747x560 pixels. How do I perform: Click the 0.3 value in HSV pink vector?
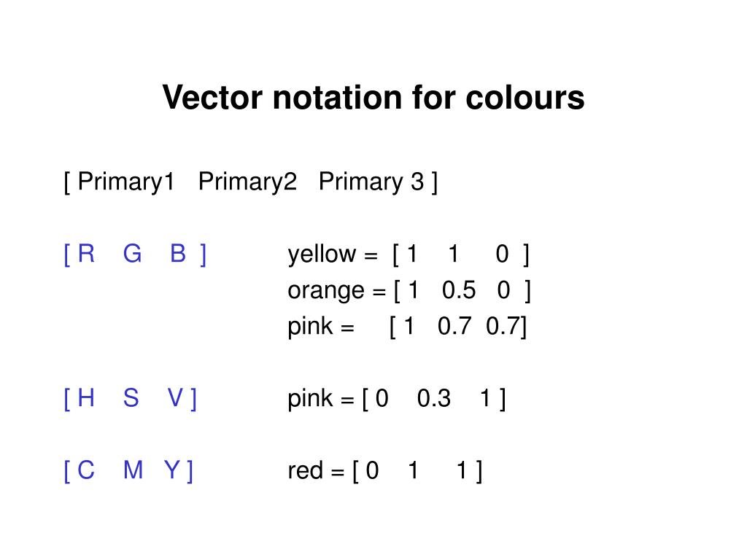point(433,399)
